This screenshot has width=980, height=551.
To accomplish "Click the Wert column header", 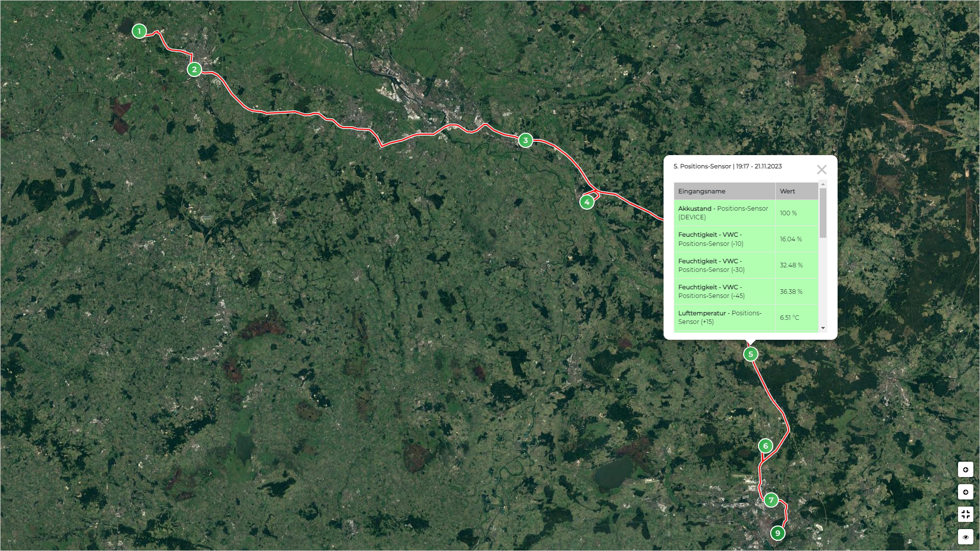I will (797, 191).
